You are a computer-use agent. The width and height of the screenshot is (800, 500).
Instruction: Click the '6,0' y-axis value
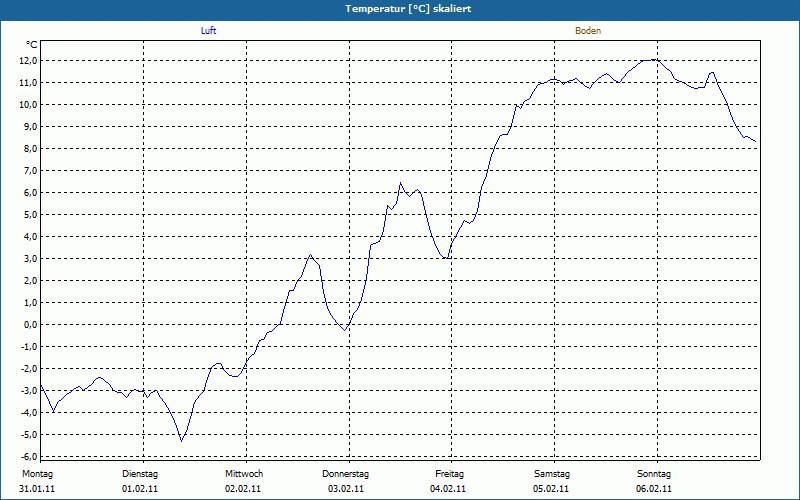pos(31,193)
